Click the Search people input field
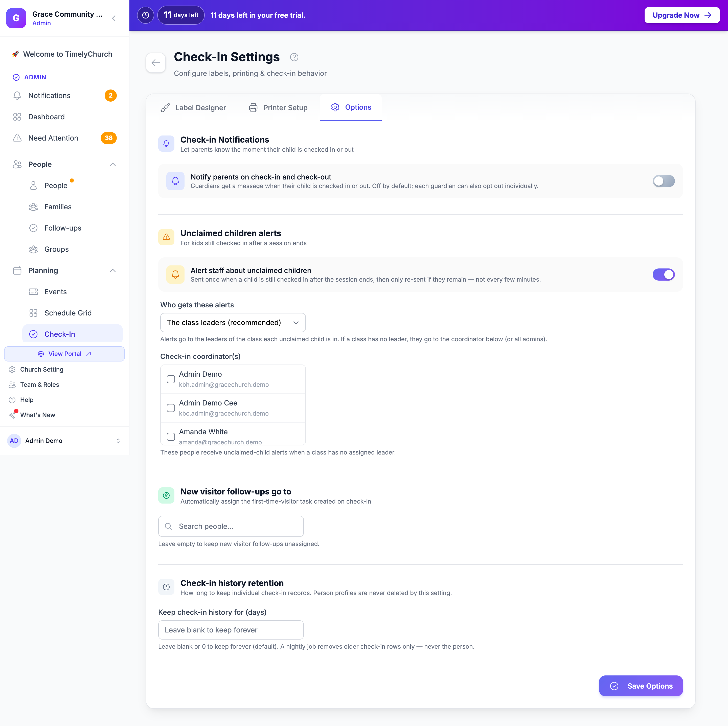This screenshot has height=726, width=728. [231, 526]
